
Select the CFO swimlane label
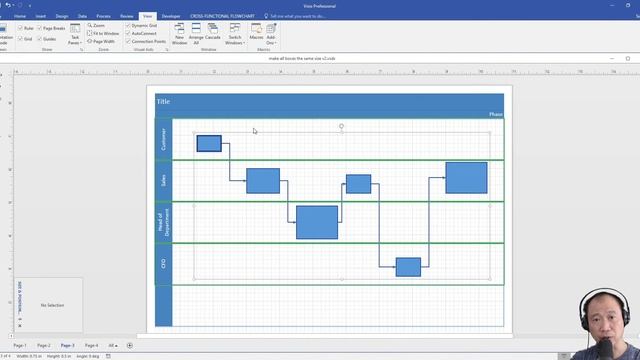pyautogui.click(x=164, y=264)
